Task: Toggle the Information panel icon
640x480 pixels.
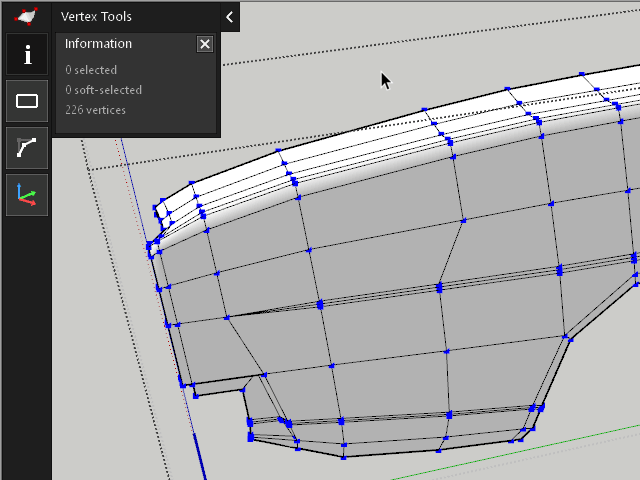Action: [27, 55]
